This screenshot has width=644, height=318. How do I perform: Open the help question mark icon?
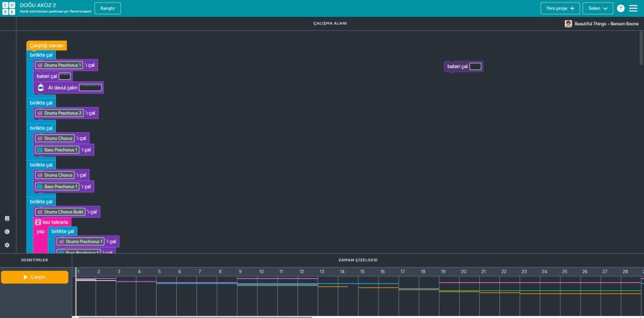tap(621, 8)
